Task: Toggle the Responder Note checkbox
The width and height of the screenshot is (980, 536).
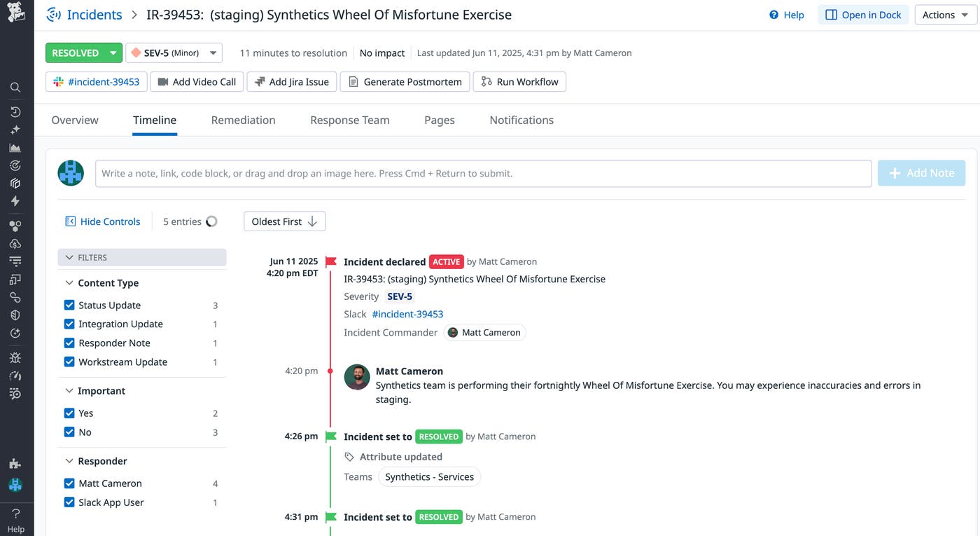Action: click(69, 343)
